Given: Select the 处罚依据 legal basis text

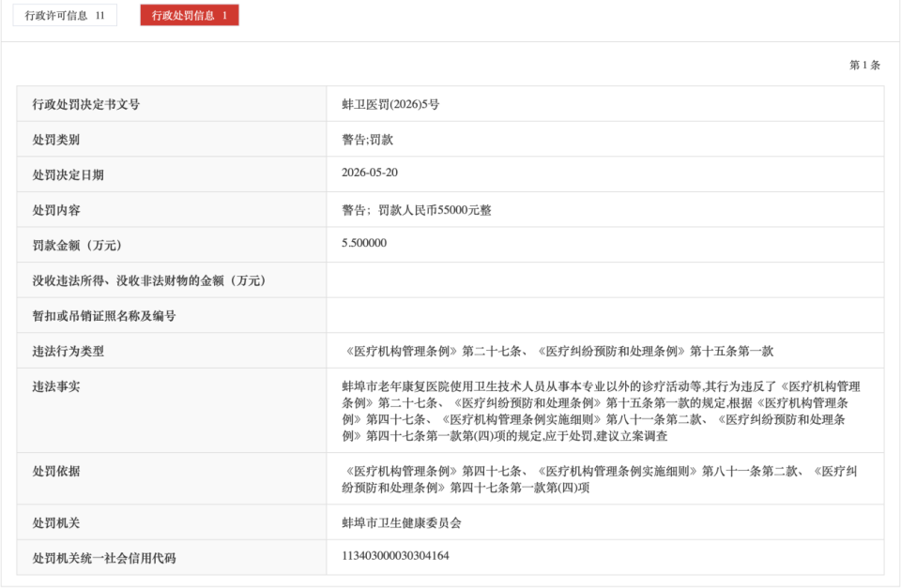Looking at the screenshot, I should (600, 479).
